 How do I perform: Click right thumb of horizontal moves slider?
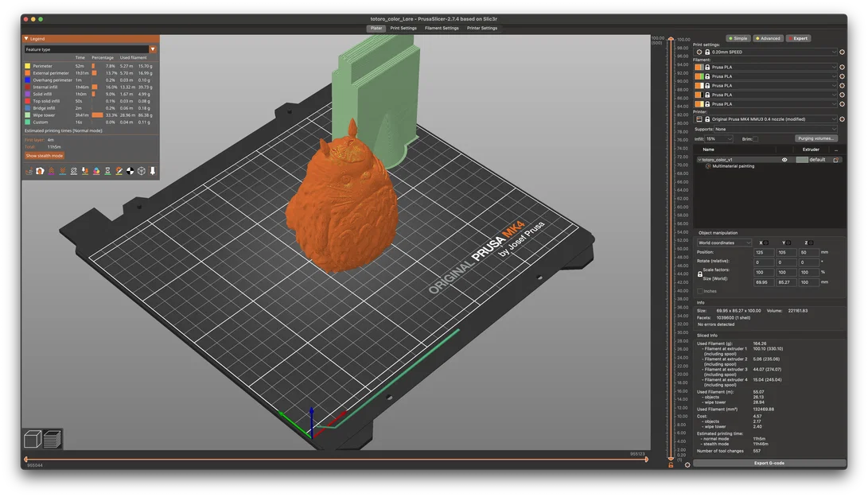coord(646,460)
